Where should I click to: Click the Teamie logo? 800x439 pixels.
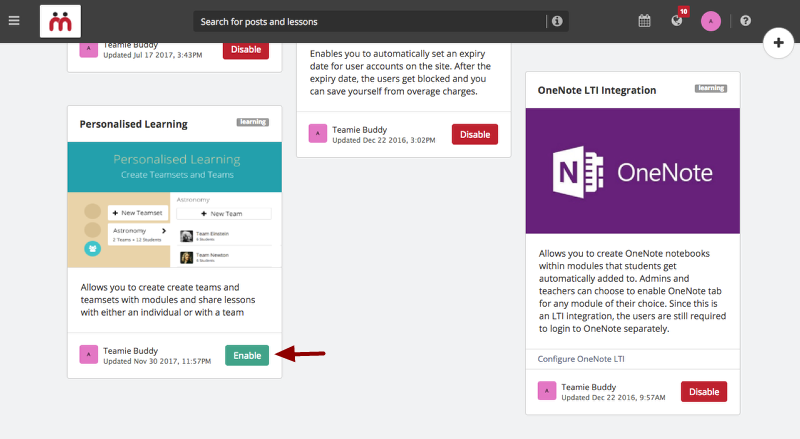pos(60,21)
